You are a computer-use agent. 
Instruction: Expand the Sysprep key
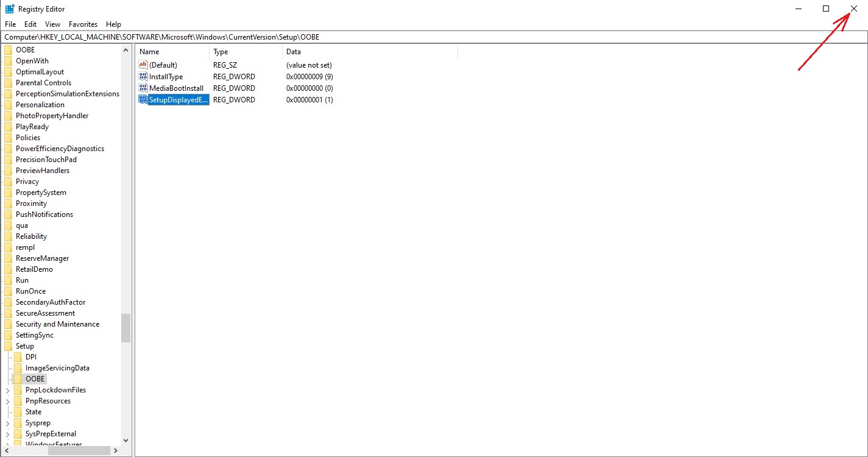point(7,423)
